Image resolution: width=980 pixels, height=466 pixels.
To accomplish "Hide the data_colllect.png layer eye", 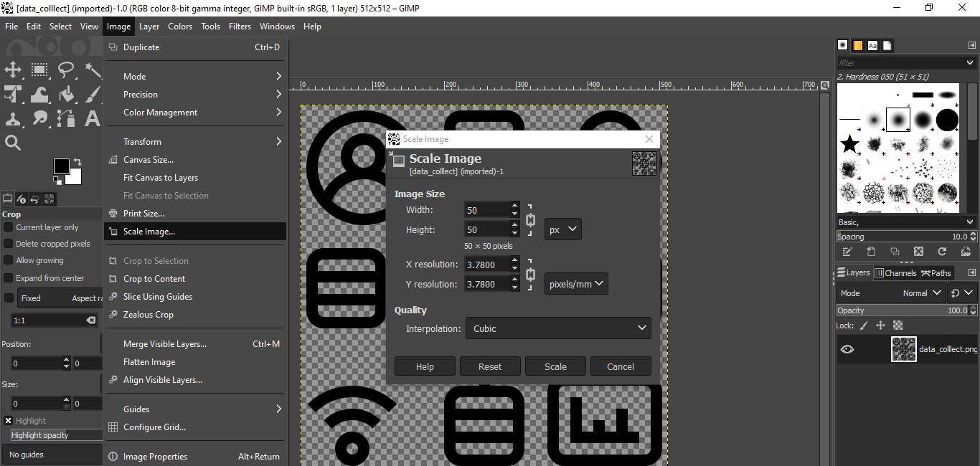I will (x=847, y=349).
